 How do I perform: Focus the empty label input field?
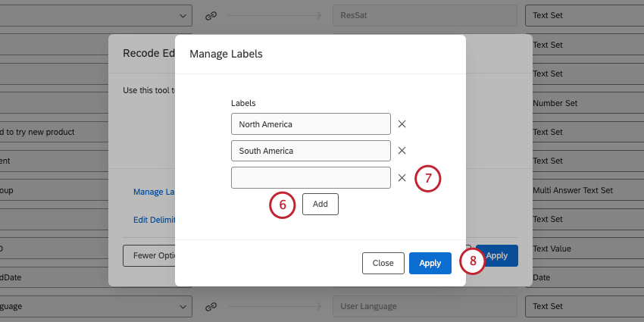point(311,178)
